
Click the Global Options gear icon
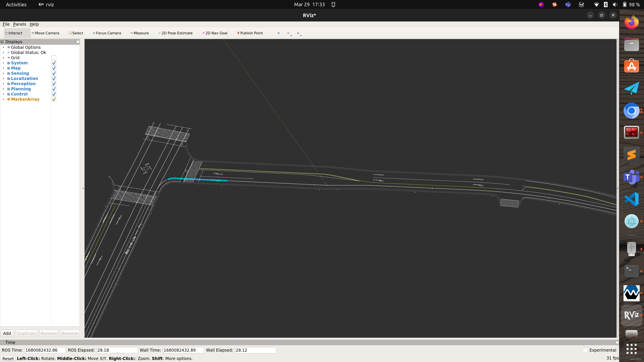(x=9, y=47)
